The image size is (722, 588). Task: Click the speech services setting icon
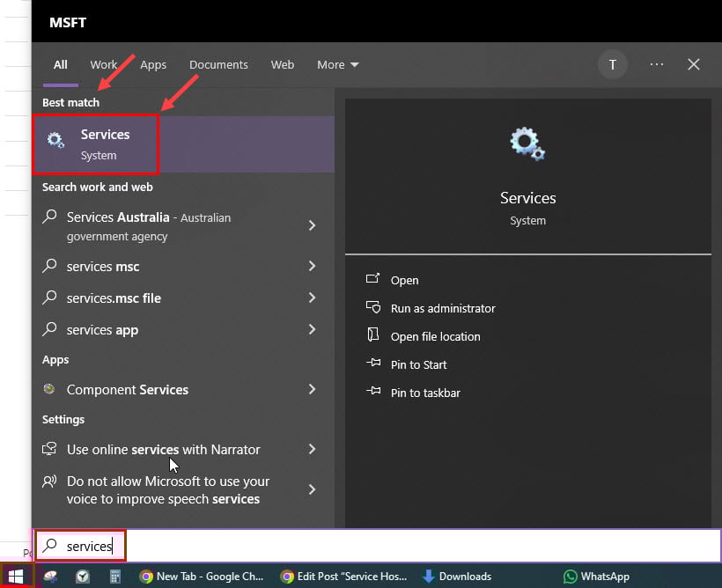tap(49, 481)
